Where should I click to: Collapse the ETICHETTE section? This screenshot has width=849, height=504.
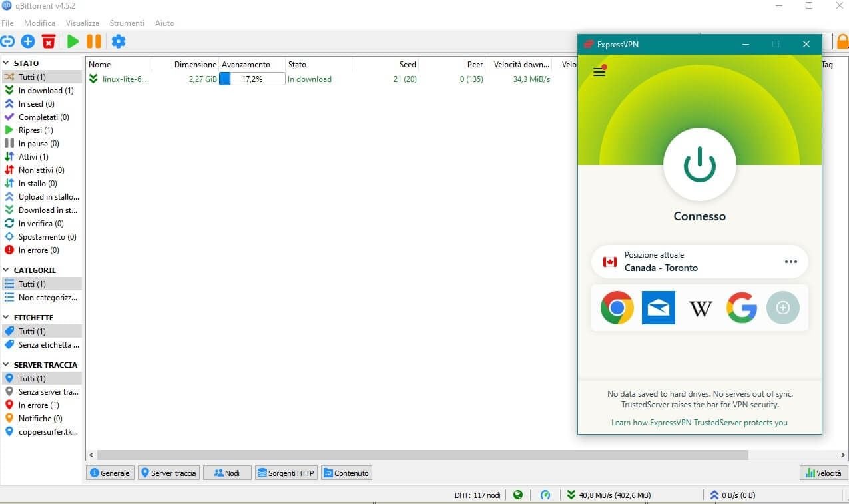(x=6, y=318)
